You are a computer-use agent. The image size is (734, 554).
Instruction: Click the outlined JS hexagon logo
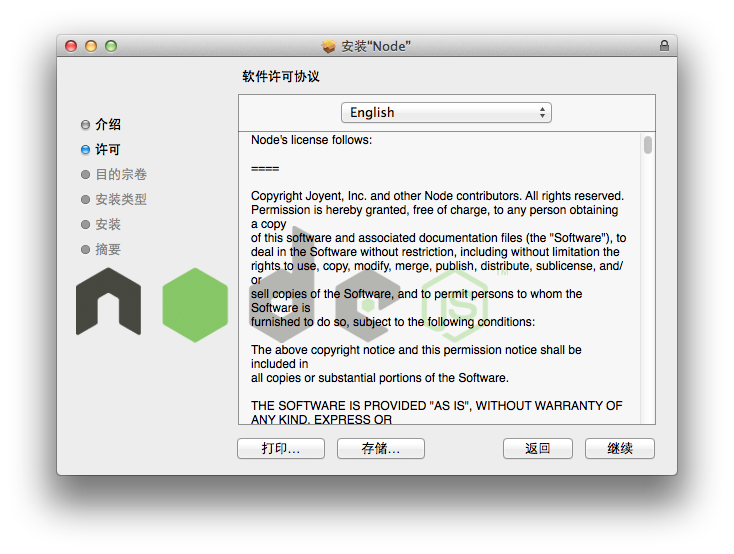[453, 305]
